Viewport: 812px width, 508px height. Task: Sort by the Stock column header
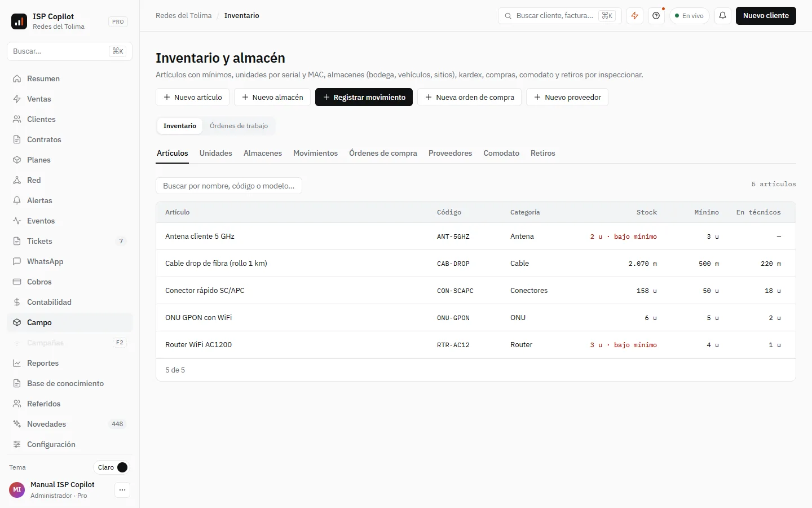647,212
